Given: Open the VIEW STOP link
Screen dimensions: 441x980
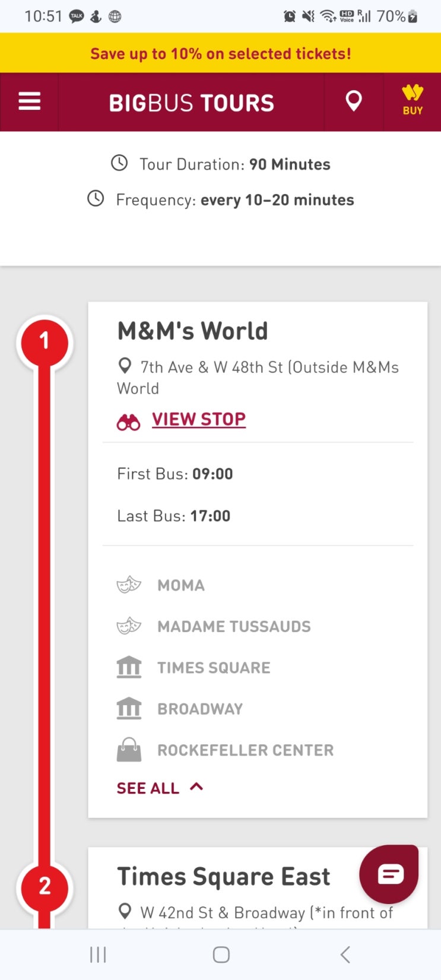Looking at the screenshot, I should [x=199, y=419].
